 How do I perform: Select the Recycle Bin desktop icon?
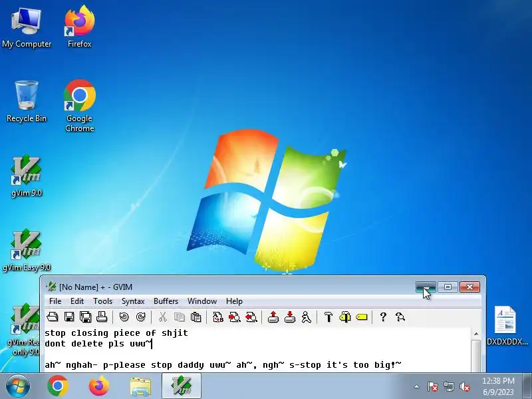click(27, 101)
